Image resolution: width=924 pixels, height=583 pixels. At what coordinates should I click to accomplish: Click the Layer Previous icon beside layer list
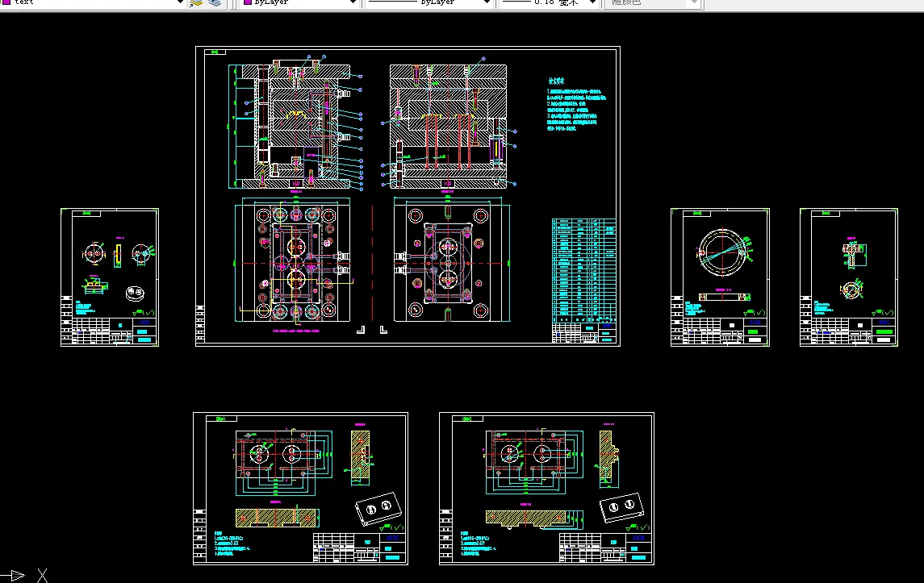[215, 3]
